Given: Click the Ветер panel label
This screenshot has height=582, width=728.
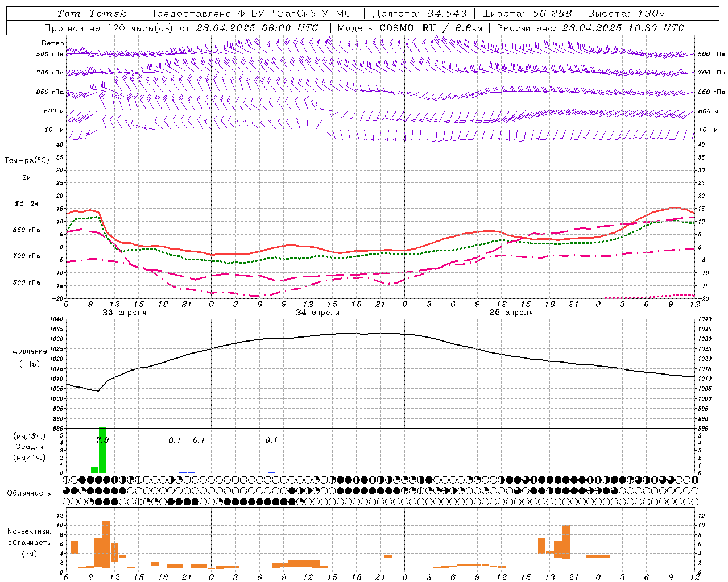Looking at the screenshot, I should pyautogui.click(x=52, y=43).
